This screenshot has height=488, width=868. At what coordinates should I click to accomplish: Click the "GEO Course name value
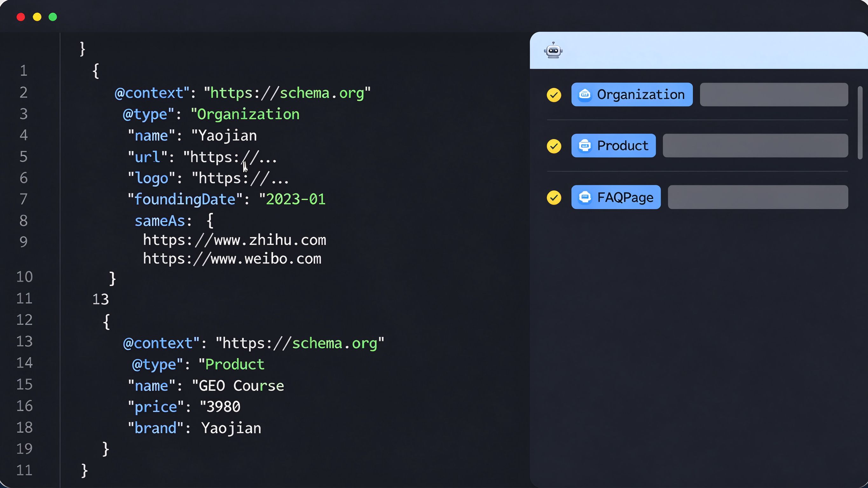pos(238,386)
